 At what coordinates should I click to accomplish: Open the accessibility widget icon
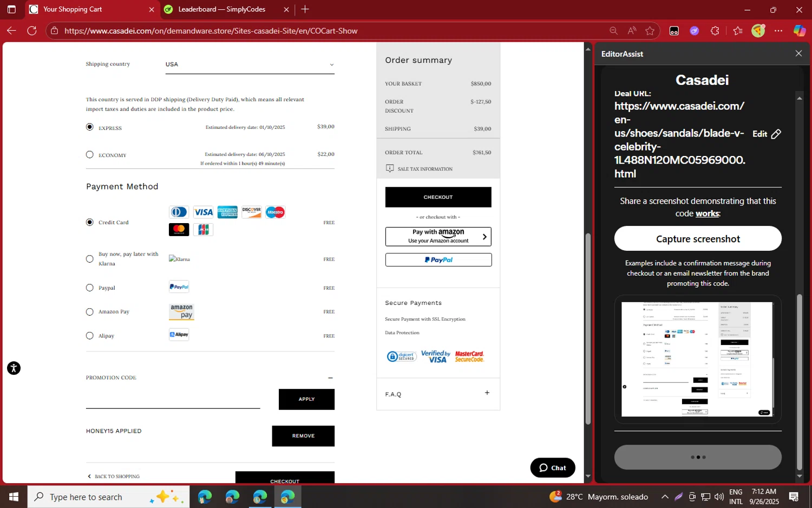pyautogui.click(x=14, y=368)
